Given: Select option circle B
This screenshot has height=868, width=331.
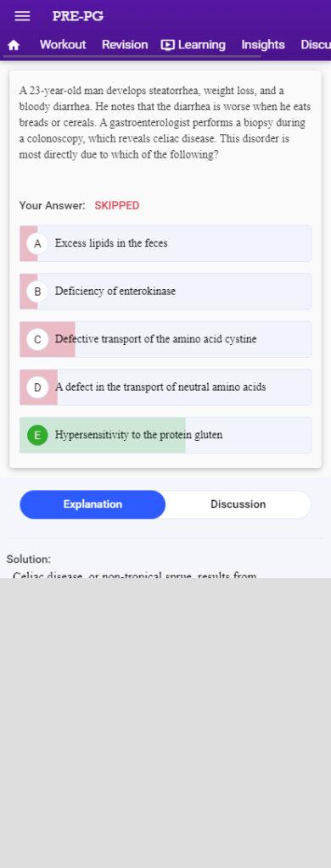Looking at the screenshot, I should (x=37, y=292).
